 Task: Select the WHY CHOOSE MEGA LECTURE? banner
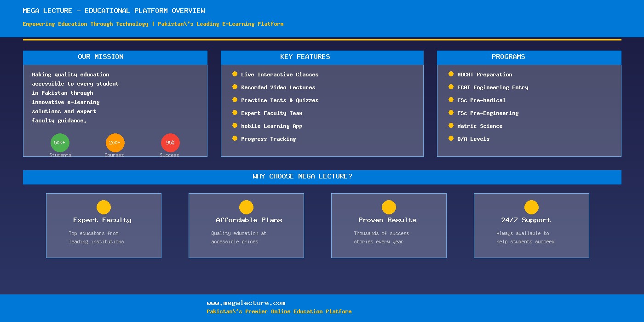point(322,177)
